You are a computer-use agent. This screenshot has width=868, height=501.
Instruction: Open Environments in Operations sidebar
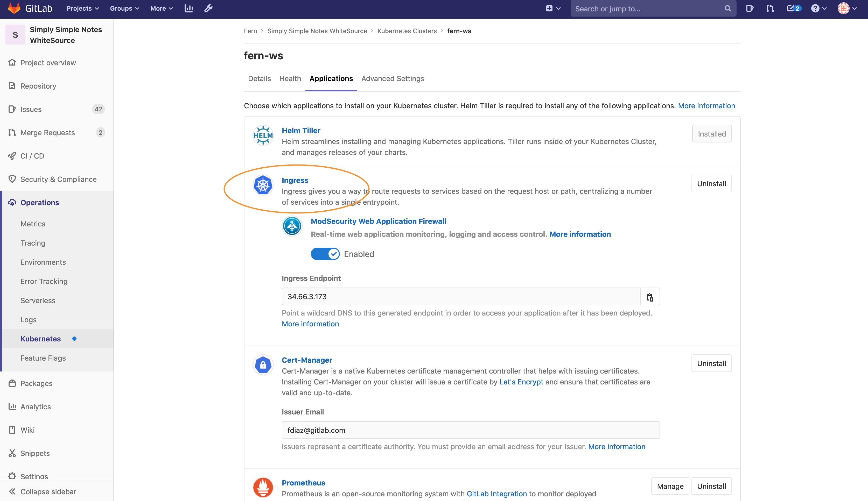click(x=43, y=262)
